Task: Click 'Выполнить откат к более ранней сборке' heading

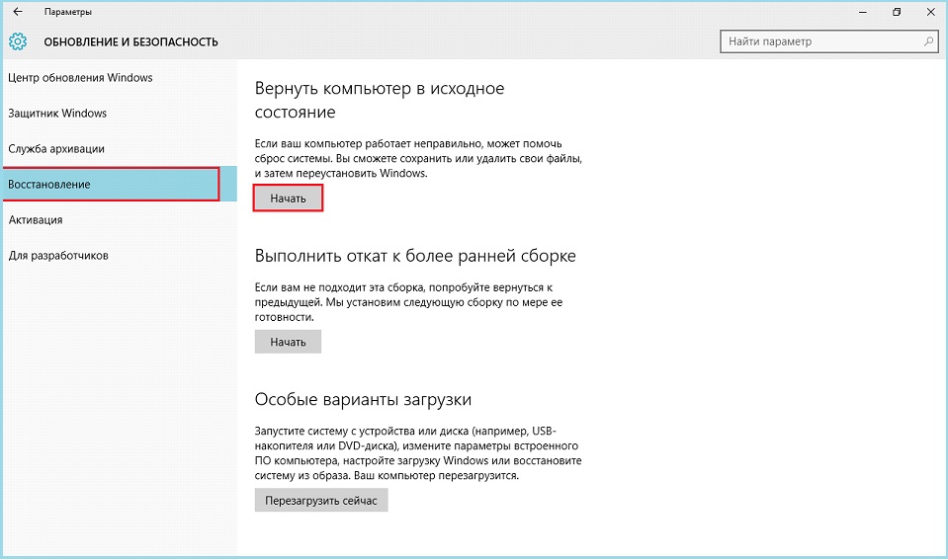Action: pos(415,256)
